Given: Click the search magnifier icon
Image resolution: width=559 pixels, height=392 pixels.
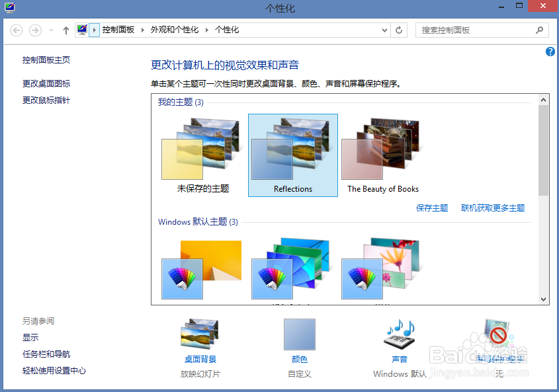Looking at the screenshot, I should point(540,30).
